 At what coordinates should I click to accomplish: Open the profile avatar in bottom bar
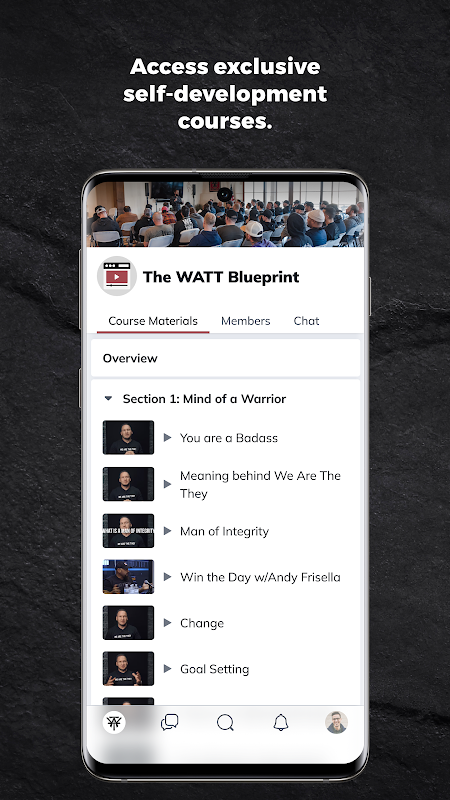point(337,722)
